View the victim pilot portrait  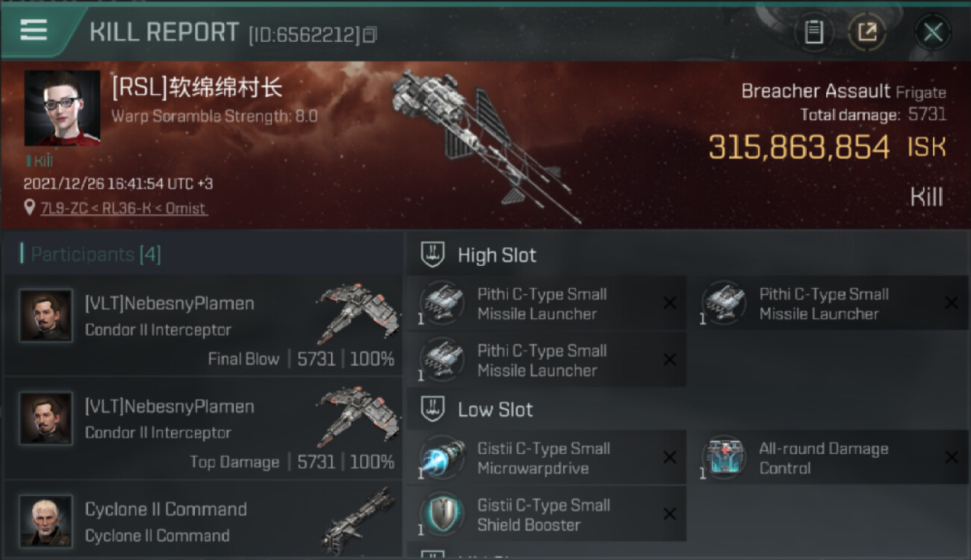tap(62, 108)
